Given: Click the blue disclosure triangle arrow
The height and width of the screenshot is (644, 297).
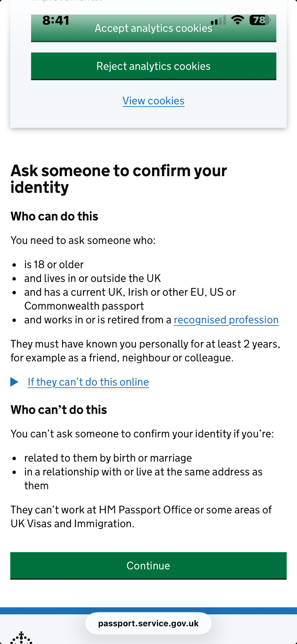Looking at the screenshot, I should 14,382.
